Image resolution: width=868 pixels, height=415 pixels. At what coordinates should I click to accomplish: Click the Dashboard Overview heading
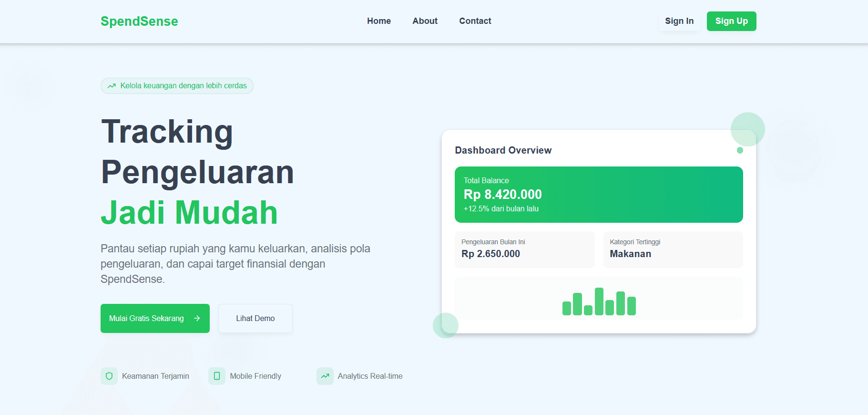point(503,150)
